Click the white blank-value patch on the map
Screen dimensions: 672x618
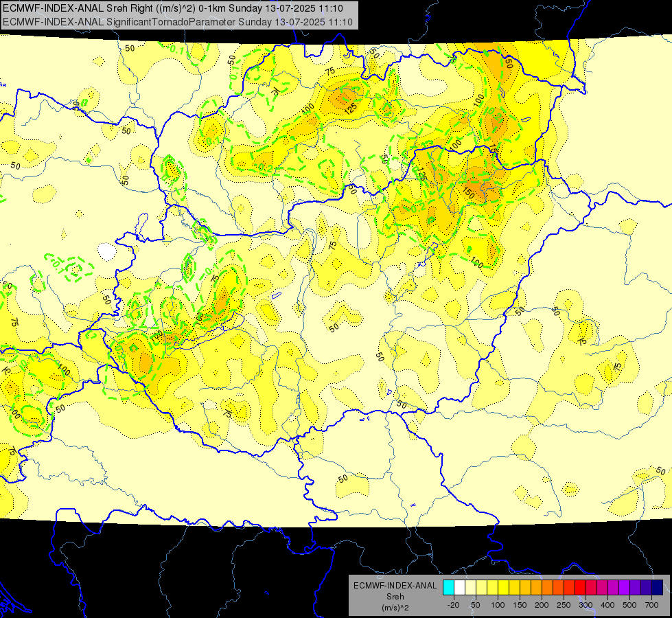tap(106, 252)
